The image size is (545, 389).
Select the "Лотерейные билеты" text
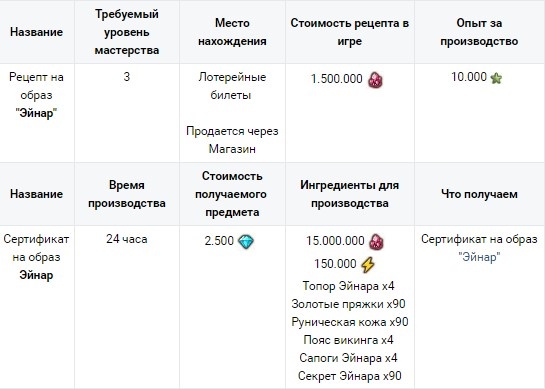[232, 86]
